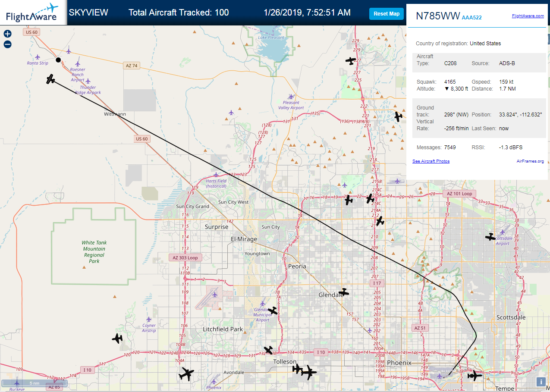Click the SKYVIEW title
Viewport: 550px width, 392px height.
pos(88,13)
